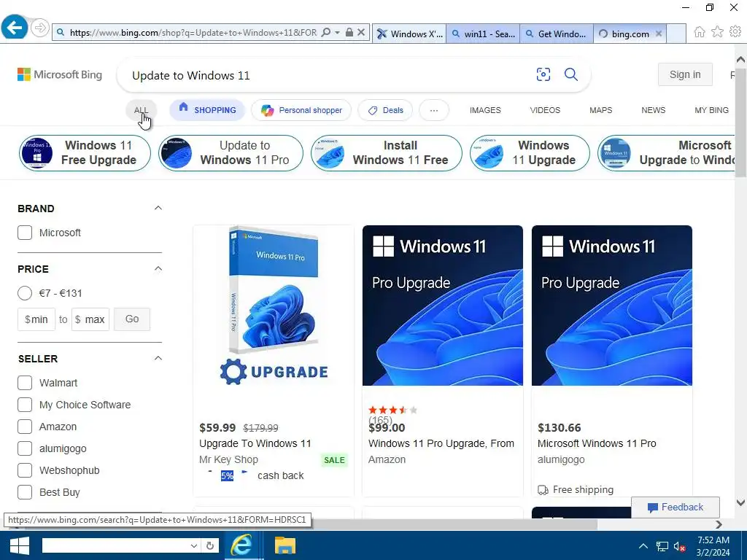Go back with the browser back arrow
Screen dimensions: 747x560
(15, 28)
